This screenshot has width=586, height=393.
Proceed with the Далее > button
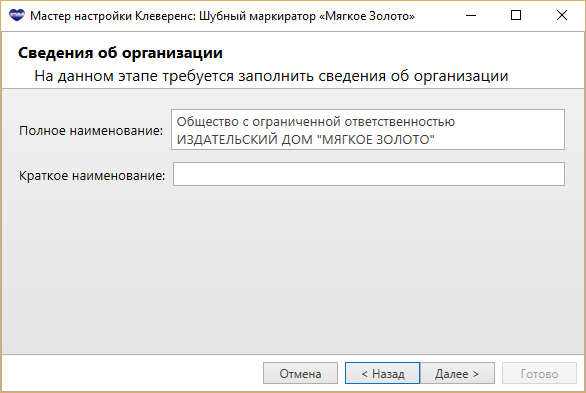point(457,373)
